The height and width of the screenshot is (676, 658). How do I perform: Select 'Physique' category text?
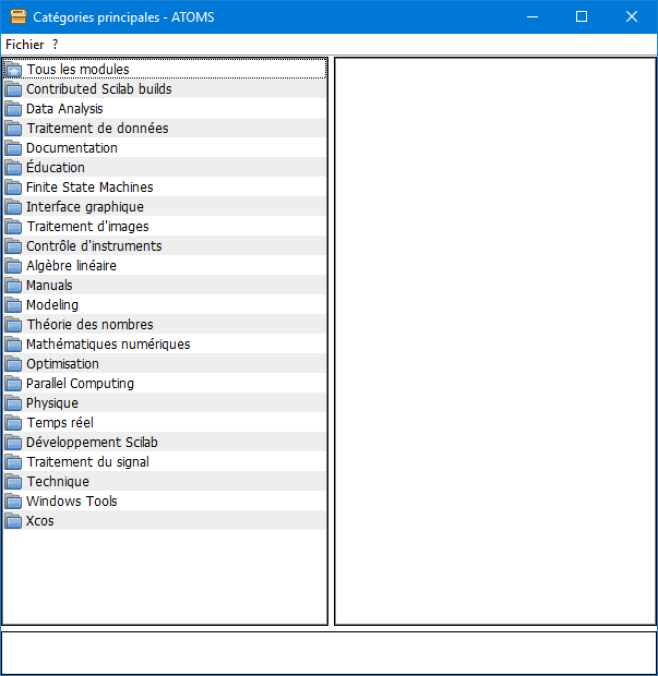click(x=52, y=404)
